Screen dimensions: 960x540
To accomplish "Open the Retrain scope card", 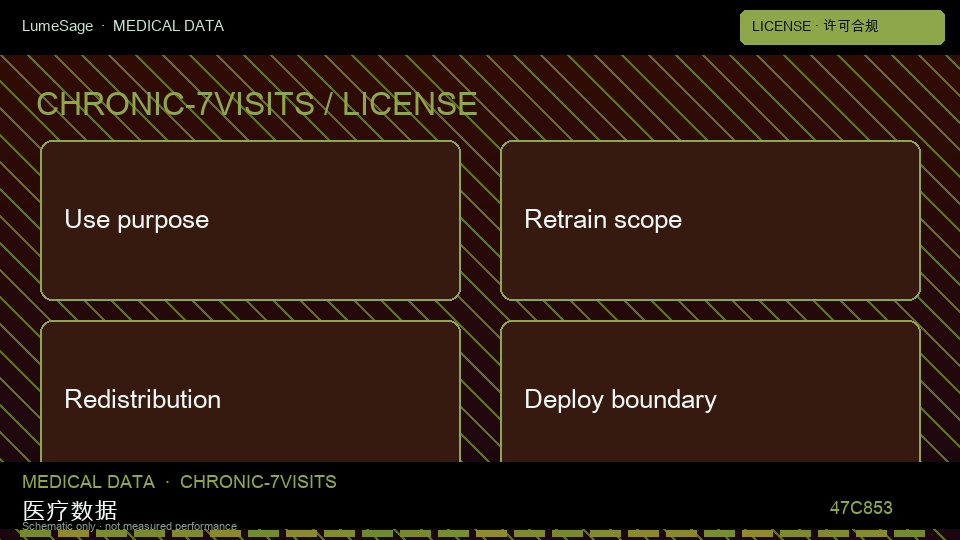I will coord(710,220).
